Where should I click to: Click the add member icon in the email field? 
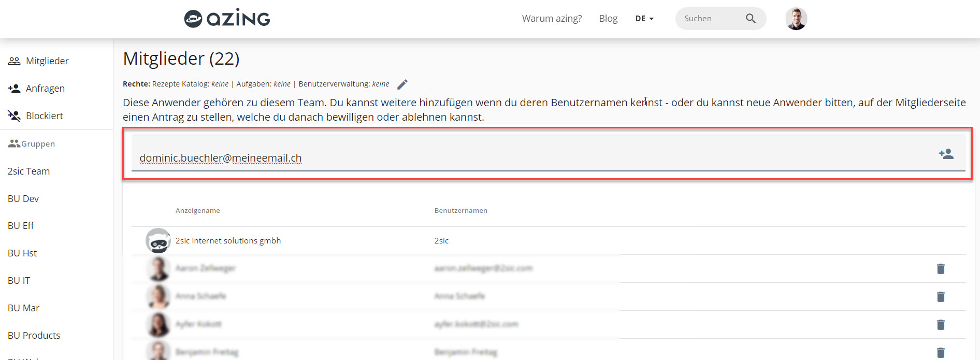tap(946, 154)
